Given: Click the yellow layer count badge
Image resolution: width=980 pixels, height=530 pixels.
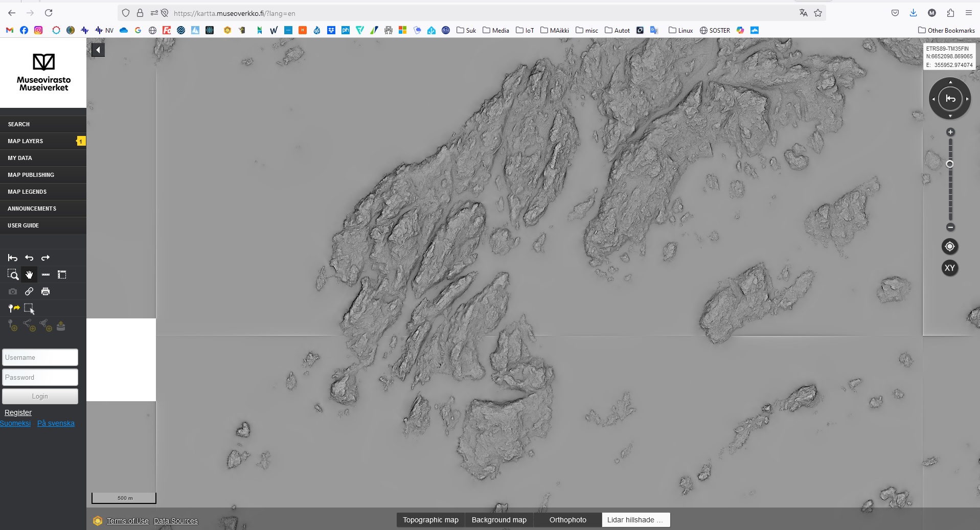Looking at the screenshot, I should 81,141.
